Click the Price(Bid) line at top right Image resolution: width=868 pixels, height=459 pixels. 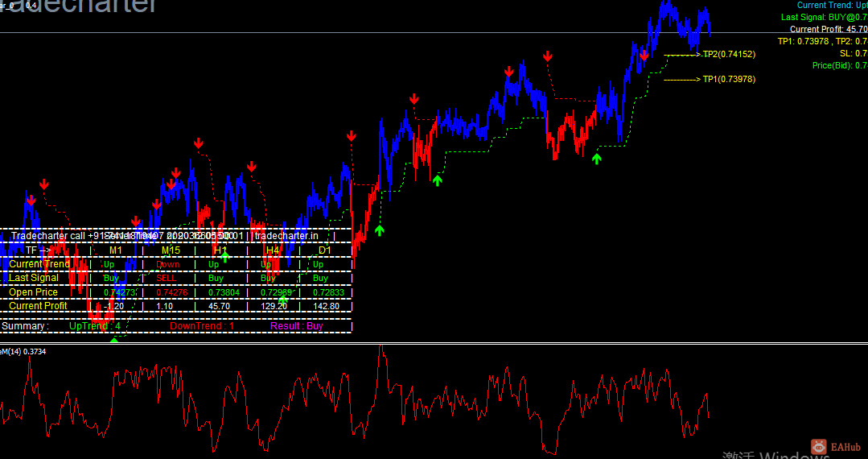point(840,65)
